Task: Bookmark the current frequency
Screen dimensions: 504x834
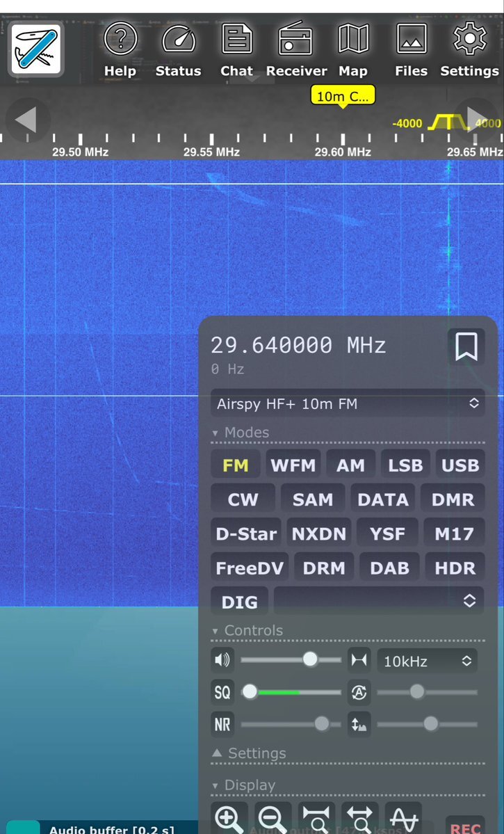Action: pos(466,346)
